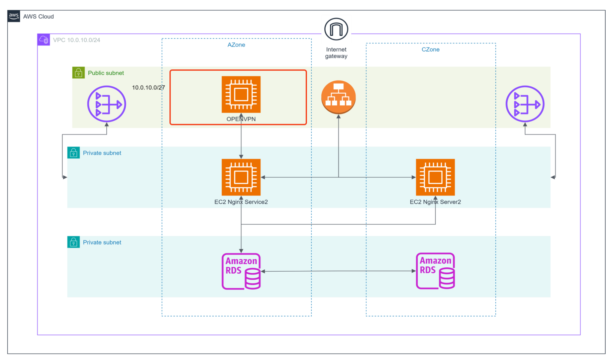The height and width of the screenshot is (364, 614).
Task: Select the NAT gateway icon near 10.0.10.0/27
Action: 107,104
